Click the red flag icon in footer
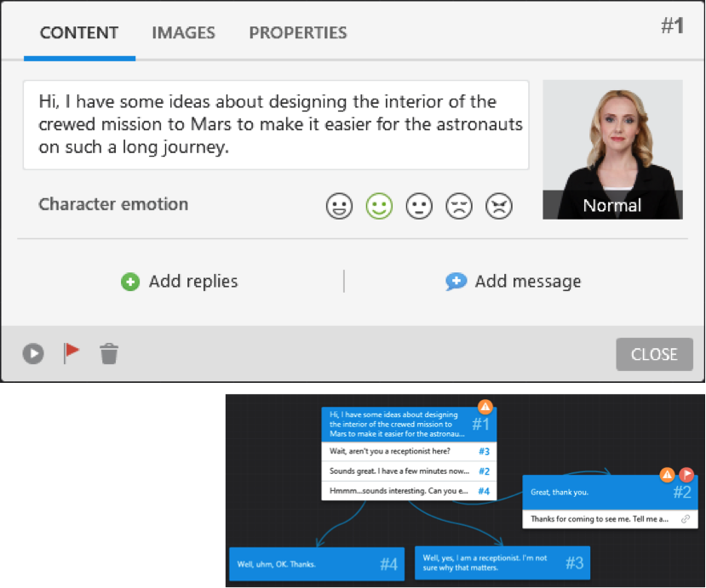 72,352
